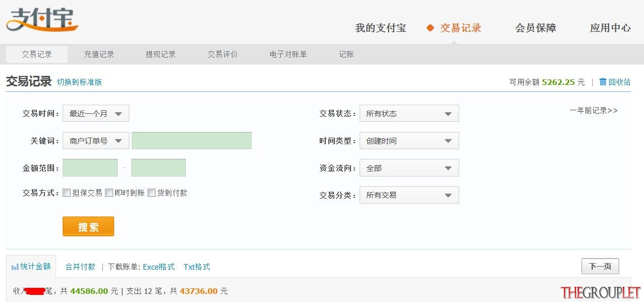Click the income total 44586.00
The image size is (644, 302).
coord(89,291)
